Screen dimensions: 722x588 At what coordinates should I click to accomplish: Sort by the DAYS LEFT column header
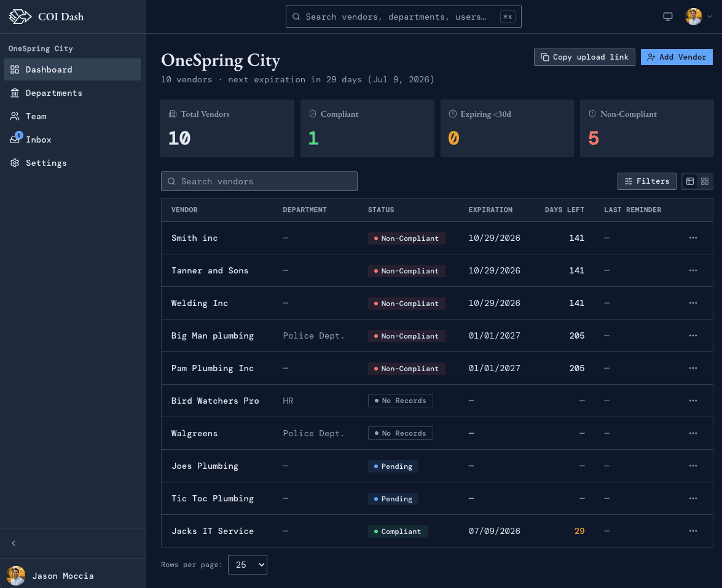click(565, 210)
